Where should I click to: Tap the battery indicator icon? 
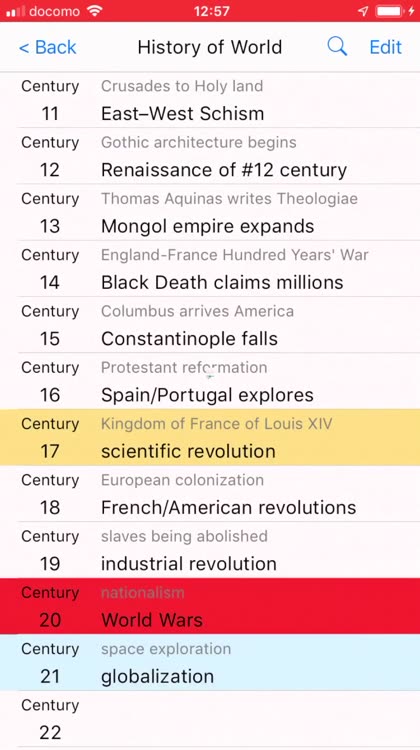coord(389,11)
